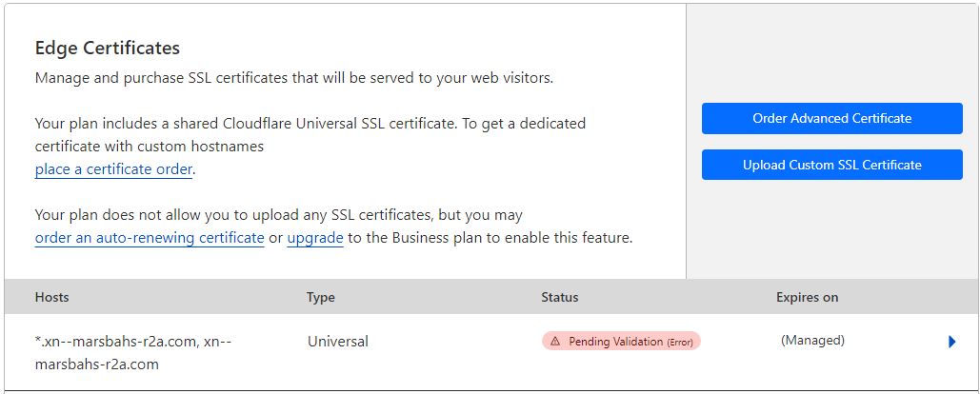Click the shared Cloudflare Universal SSL sentence
The image size is (980, 394).
(x=310, y=123)
